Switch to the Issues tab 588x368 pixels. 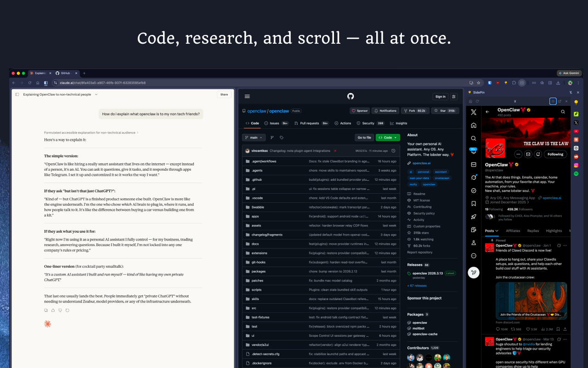276,123
